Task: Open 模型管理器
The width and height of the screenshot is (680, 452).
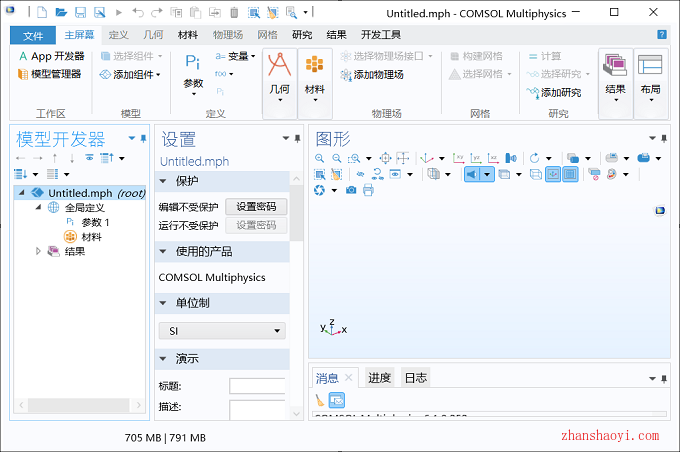Action: pyautogui.click(x=49, y=74)
